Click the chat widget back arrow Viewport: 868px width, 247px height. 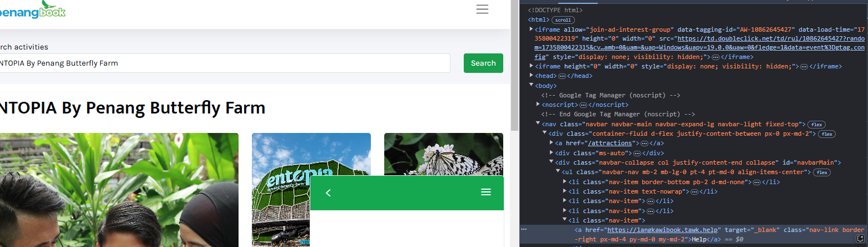click(x=328, y=192)
